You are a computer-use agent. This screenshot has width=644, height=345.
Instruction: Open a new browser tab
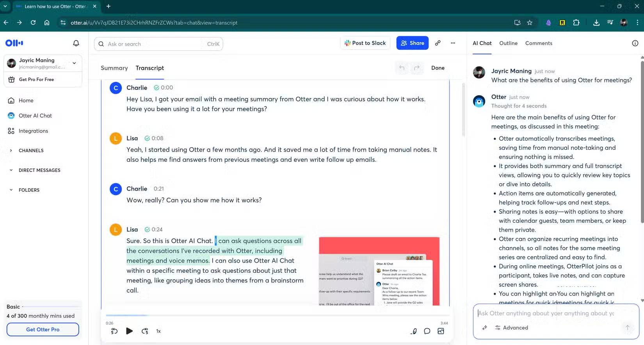pyautogui.click(x=109, y=6)
